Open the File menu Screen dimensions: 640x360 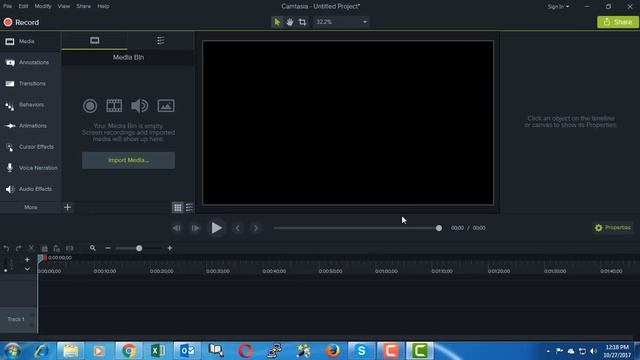[7, 6]
